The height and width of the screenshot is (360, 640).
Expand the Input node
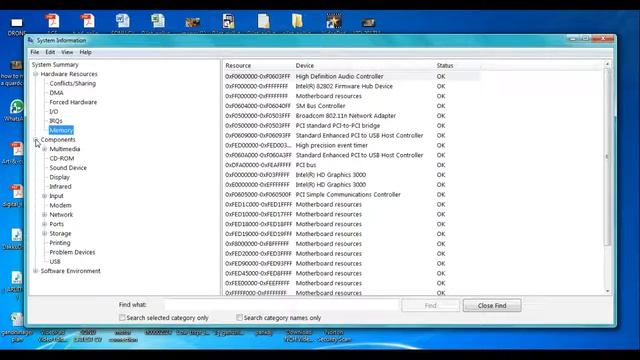44,196
